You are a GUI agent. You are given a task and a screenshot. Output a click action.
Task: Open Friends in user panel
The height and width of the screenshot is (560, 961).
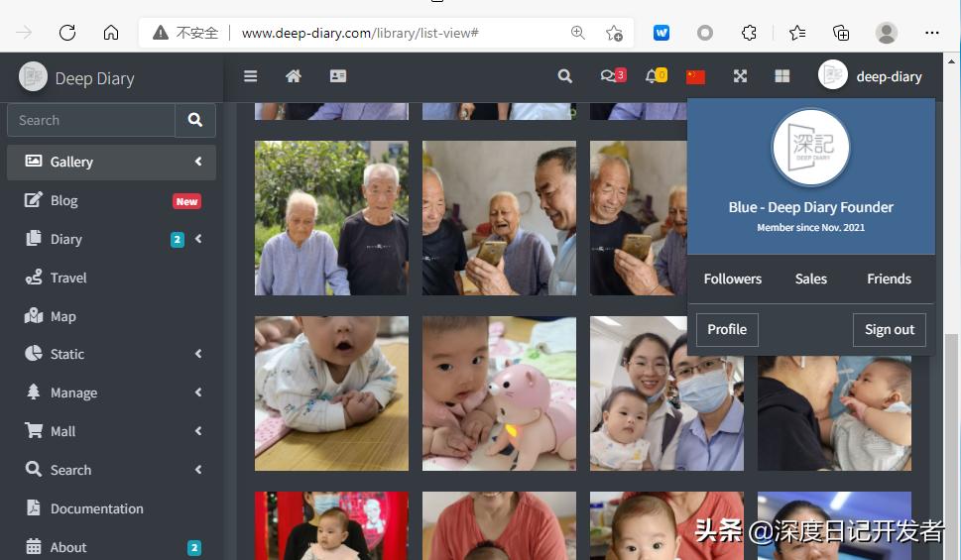[x=889, y=279]
